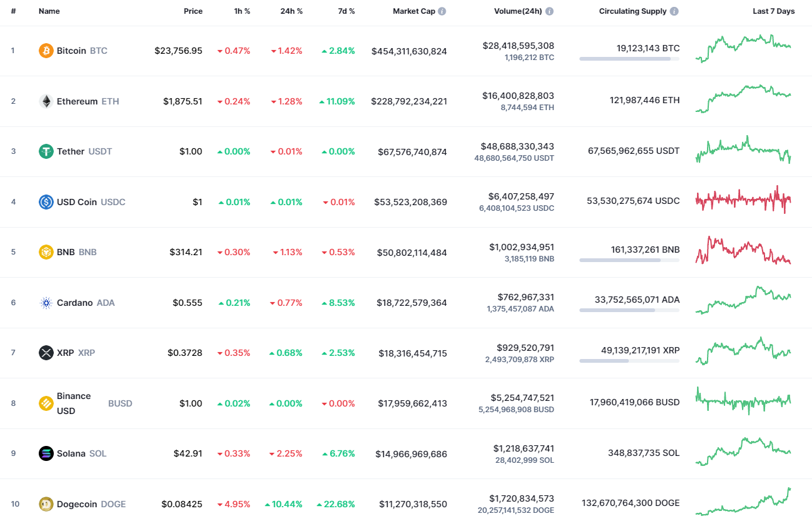Click XRP's 7-day sparkline chart
This screenshot has height=526, width=812.
click(x=743, y=351)
